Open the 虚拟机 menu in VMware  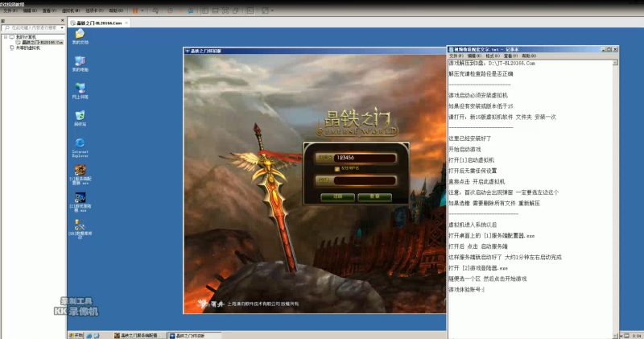coord(71,10)
